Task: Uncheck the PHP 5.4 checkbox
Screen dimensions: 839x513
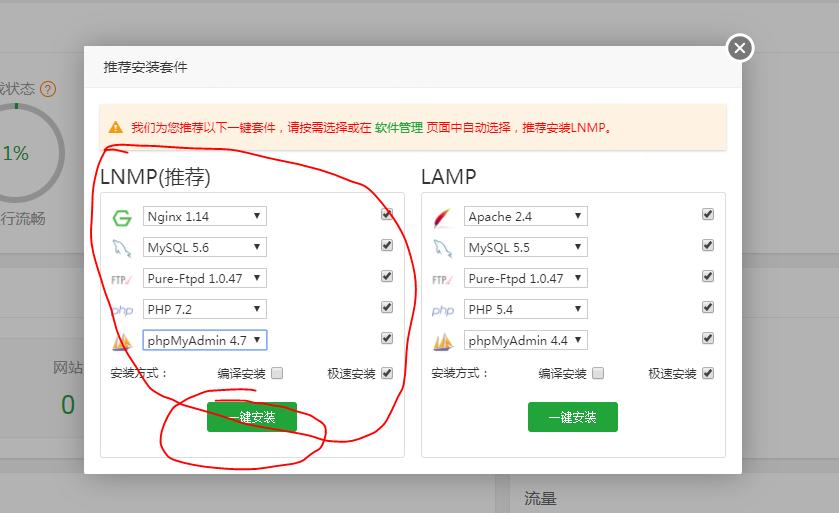Action: [x=708, y=308]
